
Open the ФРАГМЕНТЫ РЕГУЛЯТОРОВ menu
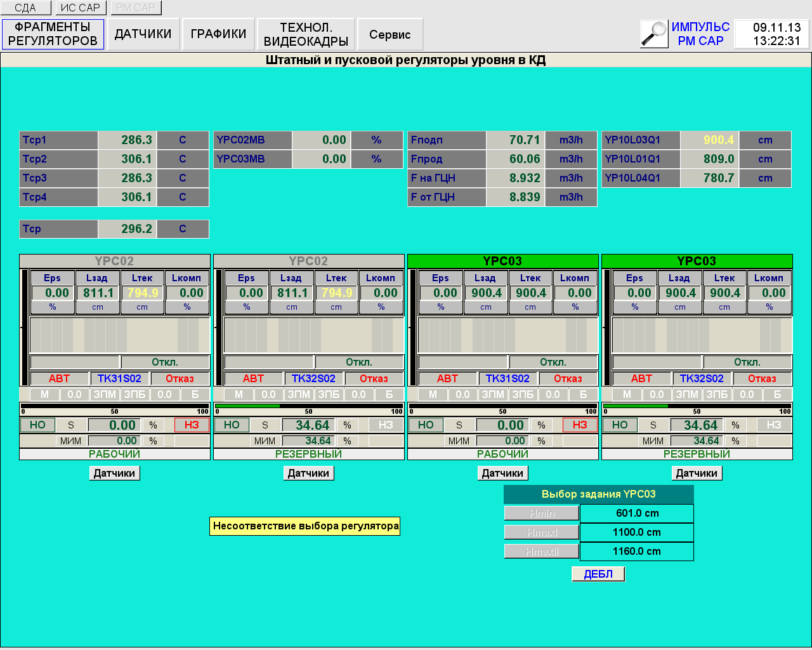click(x=53, y=34)
